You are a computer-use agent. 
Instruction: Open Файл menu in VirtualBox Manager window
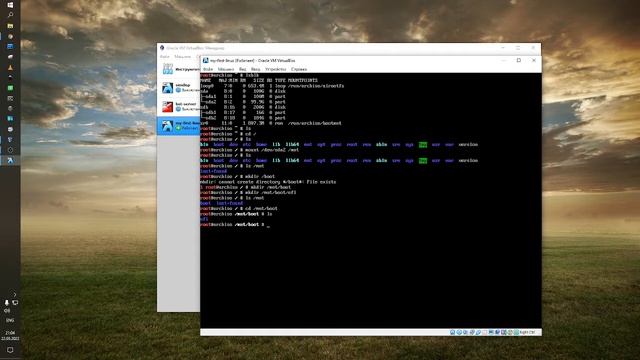coord(164,57)
